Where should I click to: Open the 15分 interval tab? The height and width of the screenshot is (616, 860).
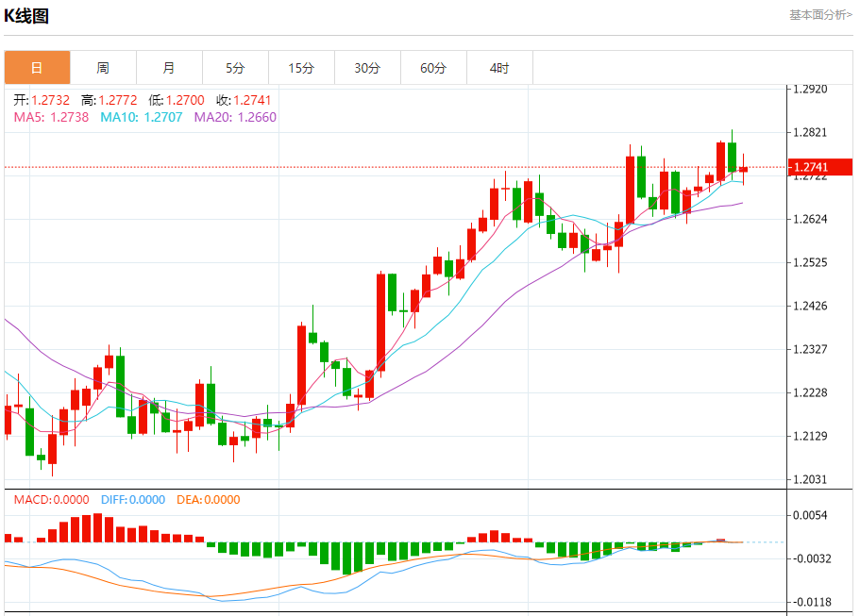[x=302, y=68]
